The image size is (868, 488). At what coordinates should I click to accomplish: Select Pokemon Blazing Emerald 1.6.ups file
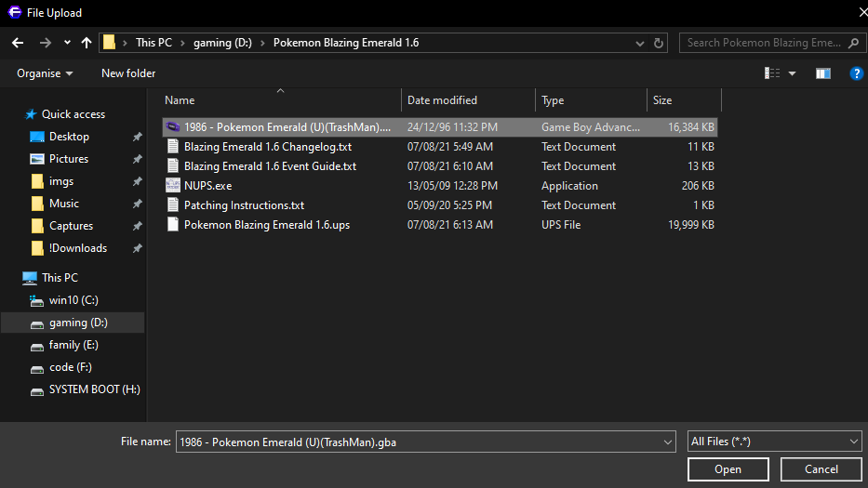(x=266, y=225)
